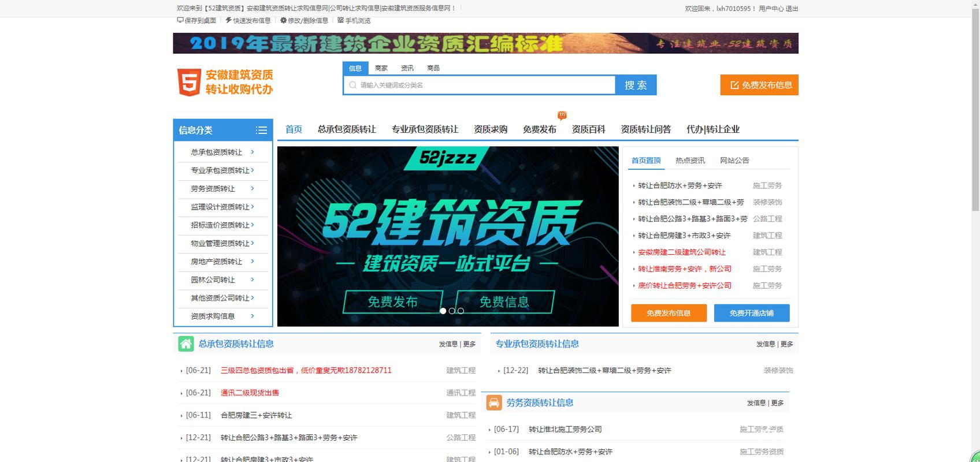The image size is (980, 462).
Task: Open 手机浏览 link
Action: click(354, 20)
